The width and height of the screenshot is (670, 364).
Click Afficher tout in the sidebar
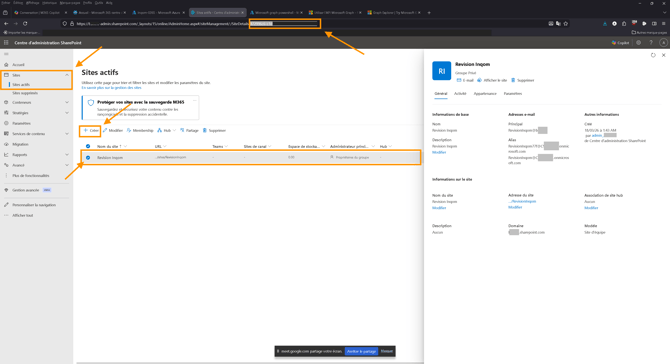pos(23,215)
